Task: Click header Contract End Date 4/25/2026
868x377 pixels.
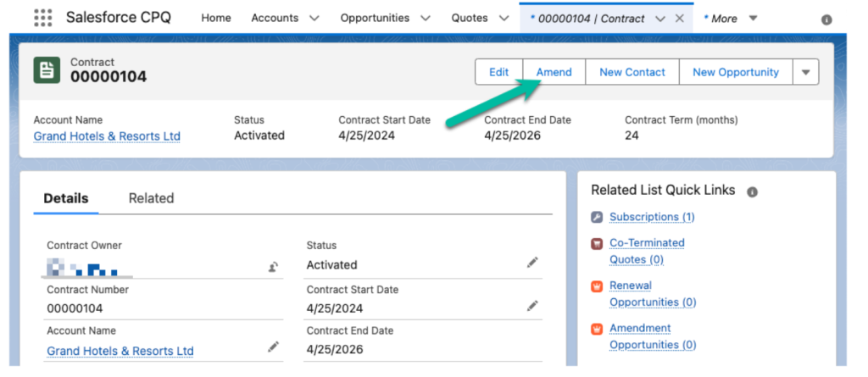Action: (513, 136)
